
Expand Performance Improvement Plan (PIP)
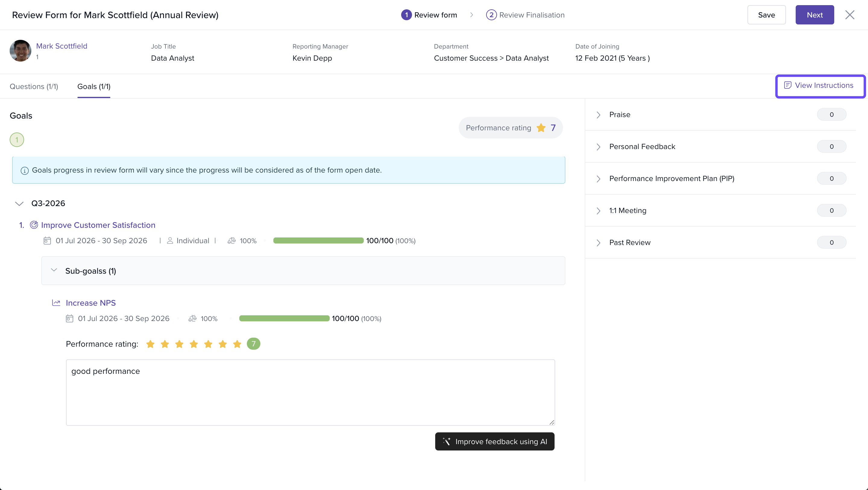[599, 179]
